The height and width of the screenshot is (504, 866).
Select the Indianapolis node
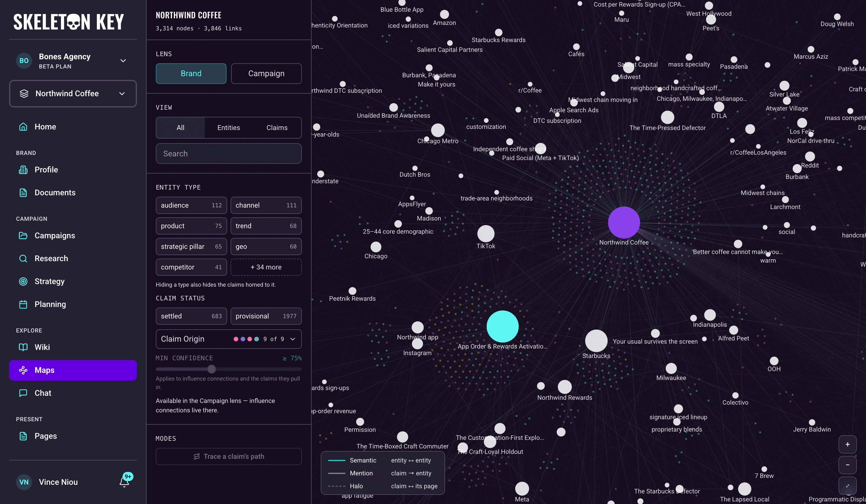710,315
